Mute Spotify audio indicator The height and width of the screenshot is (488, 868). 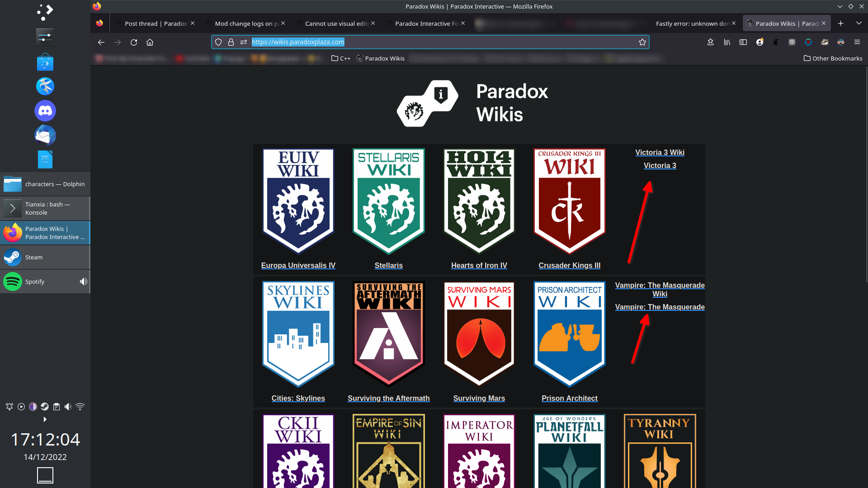83,282
